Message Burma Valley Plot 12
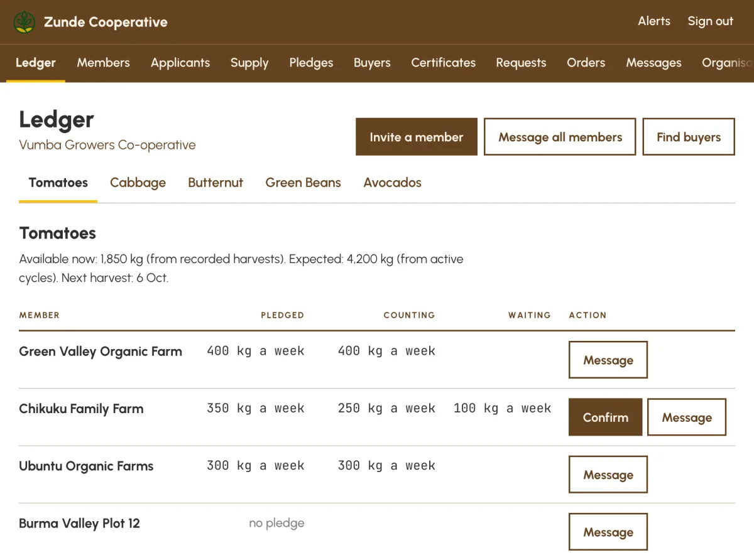 (x=608, y=532)
